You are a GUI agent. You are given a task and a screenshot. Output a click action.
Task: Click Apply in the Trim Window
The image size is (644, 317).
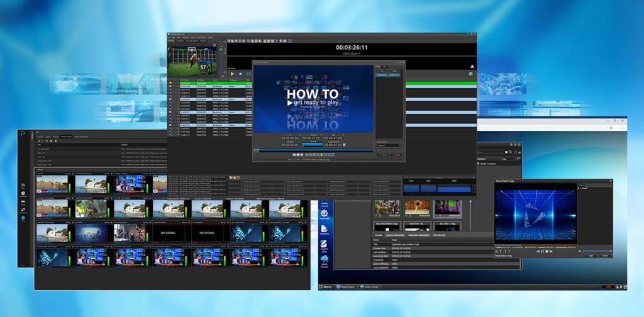pyautogui.click(x=383, y=155)
